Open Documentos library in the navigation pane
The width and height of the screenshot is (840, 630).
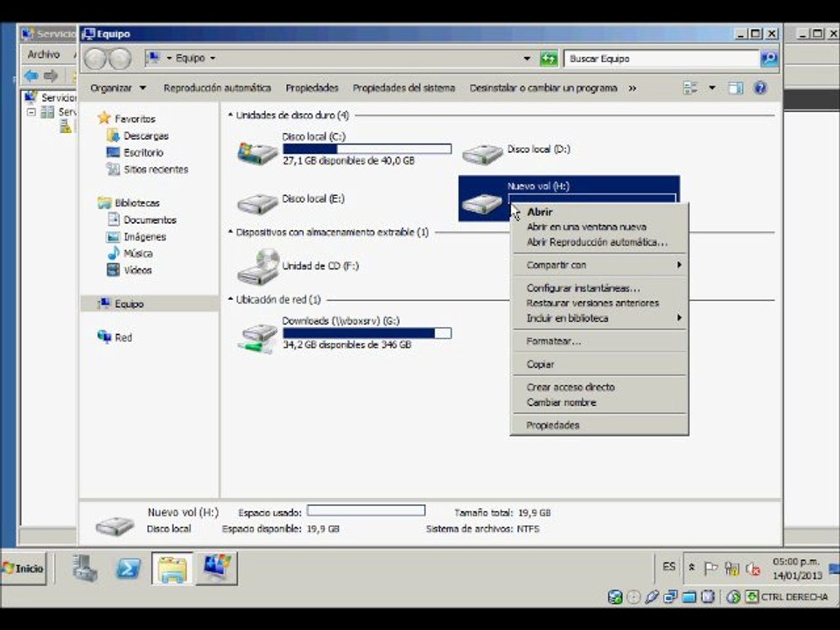tap(150, 220)
